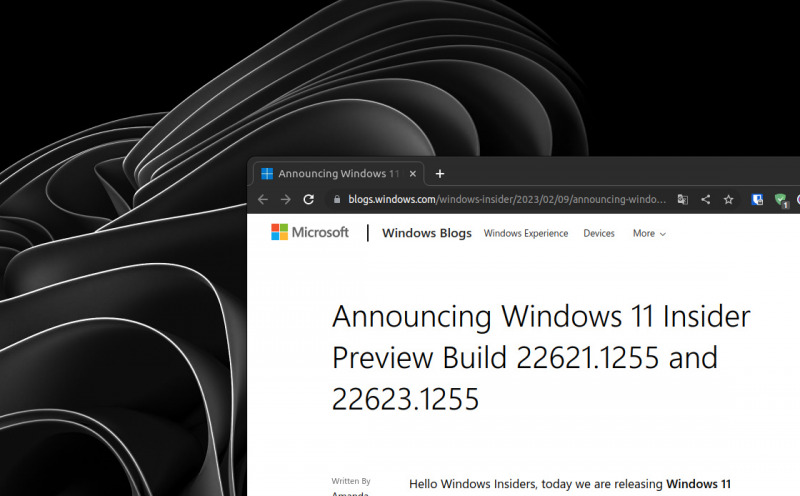Click the share page icon

pos(706,200)
